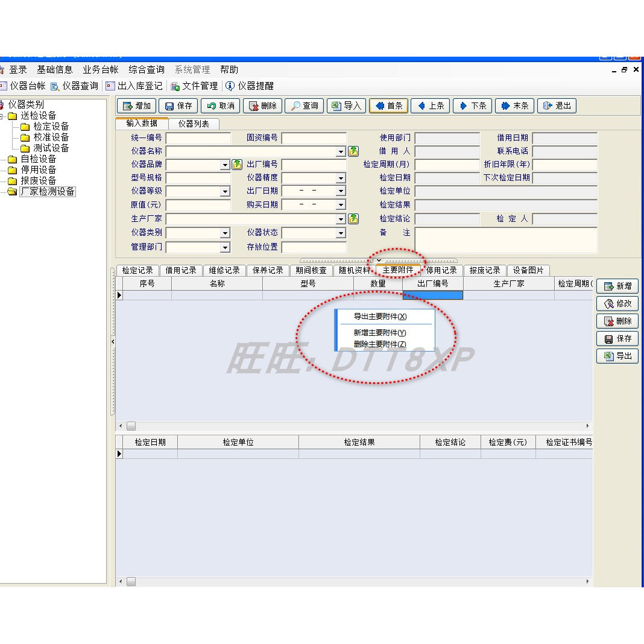
Task: Jump to last record with 末条
Action: pos(514,106)
